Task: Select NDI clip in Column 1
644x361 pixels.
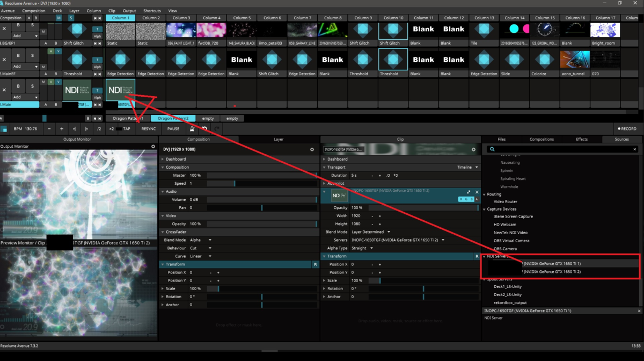Action: pyautogui.click(x=120, y=90)
